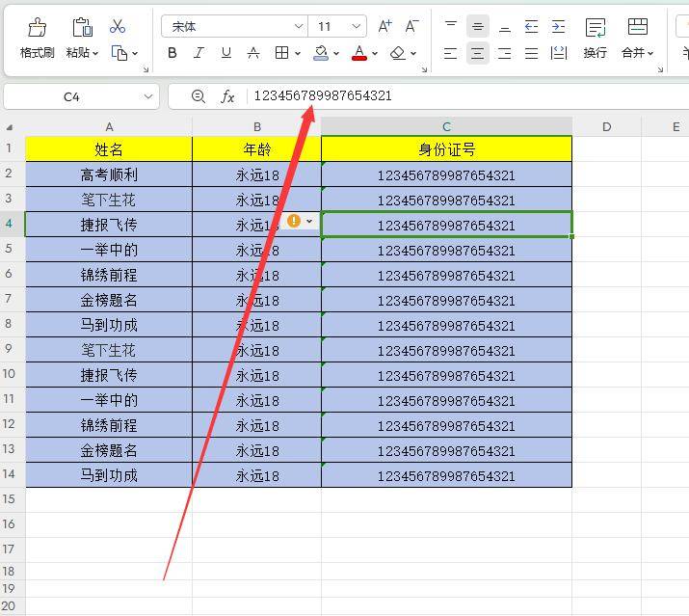Open the font settings dialog launcher
This screenshot has height=616, width=689.
[x=424, y=69]
